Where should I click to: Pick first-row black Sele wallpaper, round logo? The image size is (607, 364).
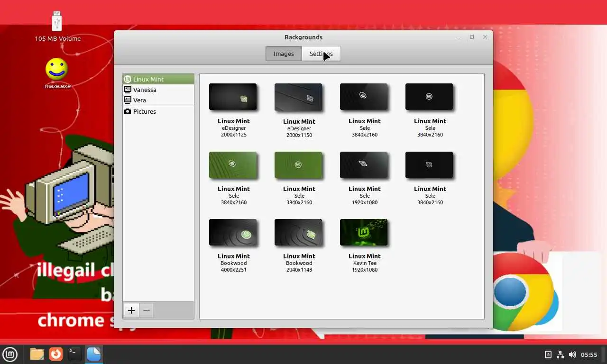coord(429,97)
